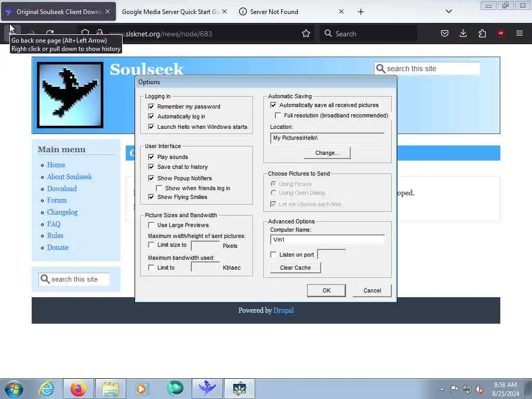
Task: Cancel the Options dialog
Action: [x=372, y=290]
